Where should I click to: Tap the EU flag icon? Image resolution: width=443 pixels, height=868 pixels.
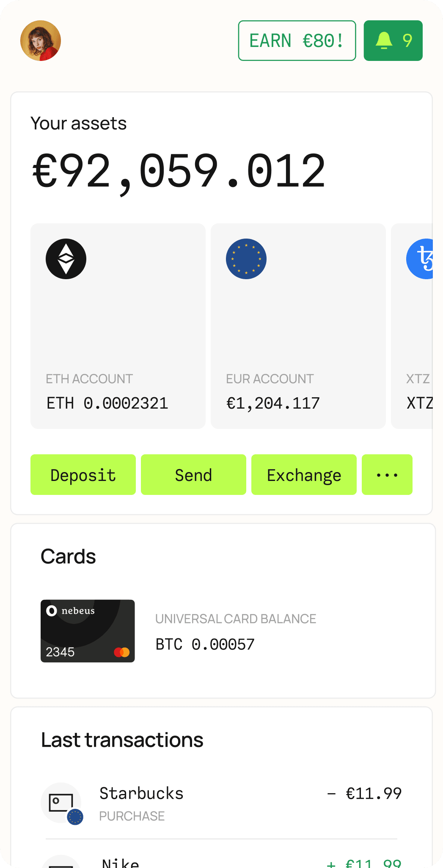click(x=246, y=259)
